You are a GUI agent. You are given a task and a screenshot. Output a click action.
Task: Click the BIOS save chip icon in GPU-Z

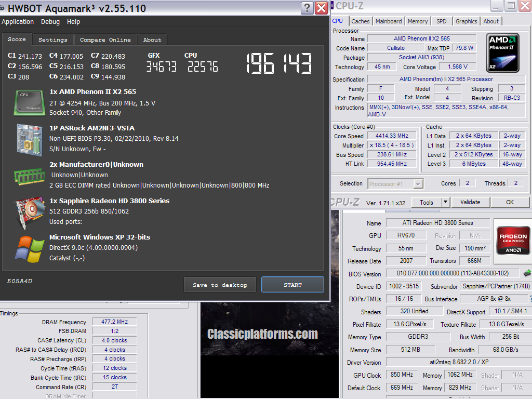click(x=527, y=273)
